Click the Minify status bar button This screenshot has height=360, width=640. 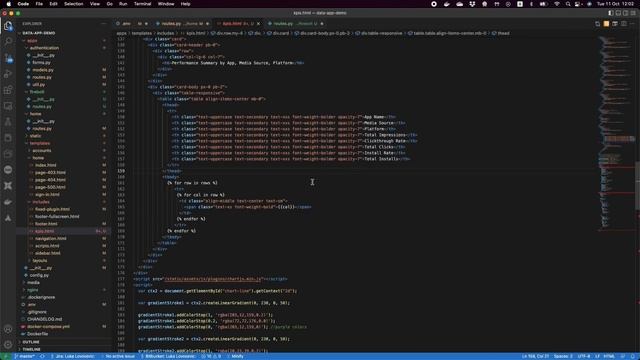click(235, 356)
